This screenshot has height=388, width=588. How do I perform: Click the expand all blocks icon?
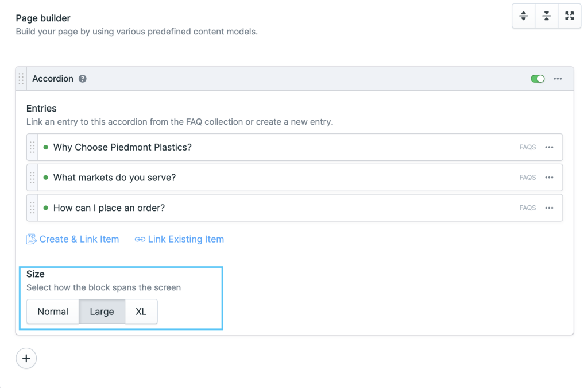(523, 16)
